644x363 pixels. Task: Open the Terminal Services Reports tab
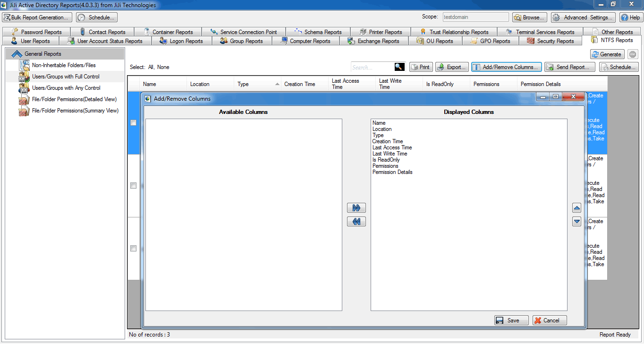540,32
